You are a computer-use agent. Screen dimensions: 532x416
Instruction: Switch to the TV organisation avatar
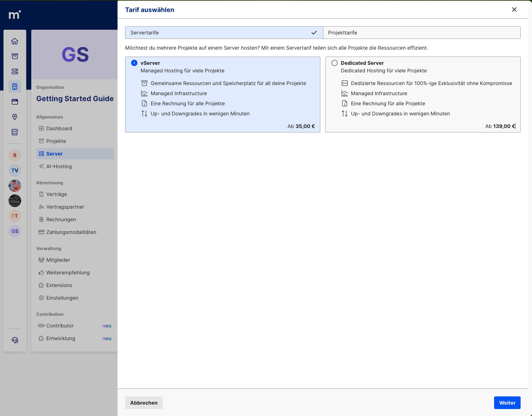point(15,170)
